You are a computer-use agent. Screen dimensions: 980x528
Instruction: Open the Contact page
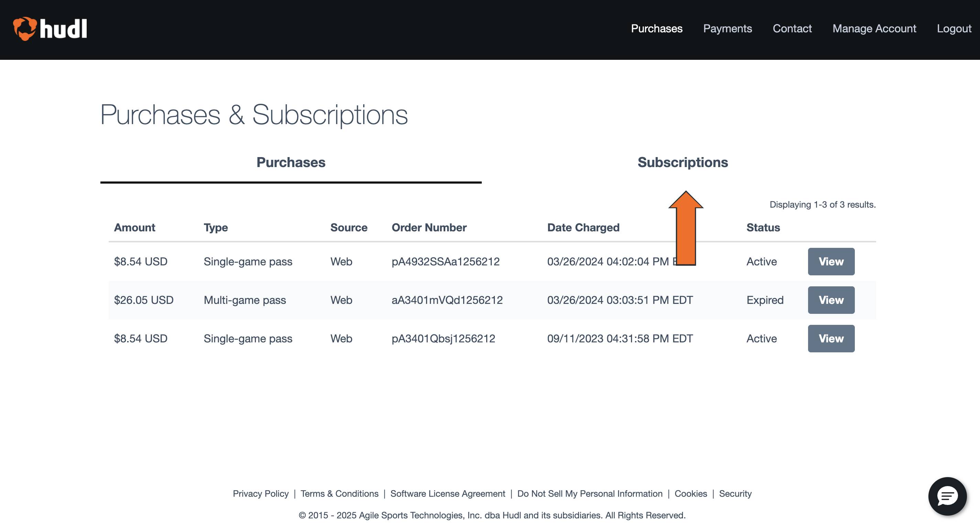tap(792, 29)
